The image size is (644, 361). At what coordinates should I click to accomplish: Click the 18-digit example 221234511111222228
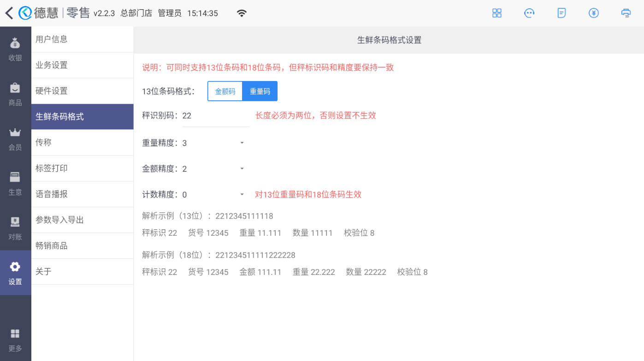pos(255,255)
